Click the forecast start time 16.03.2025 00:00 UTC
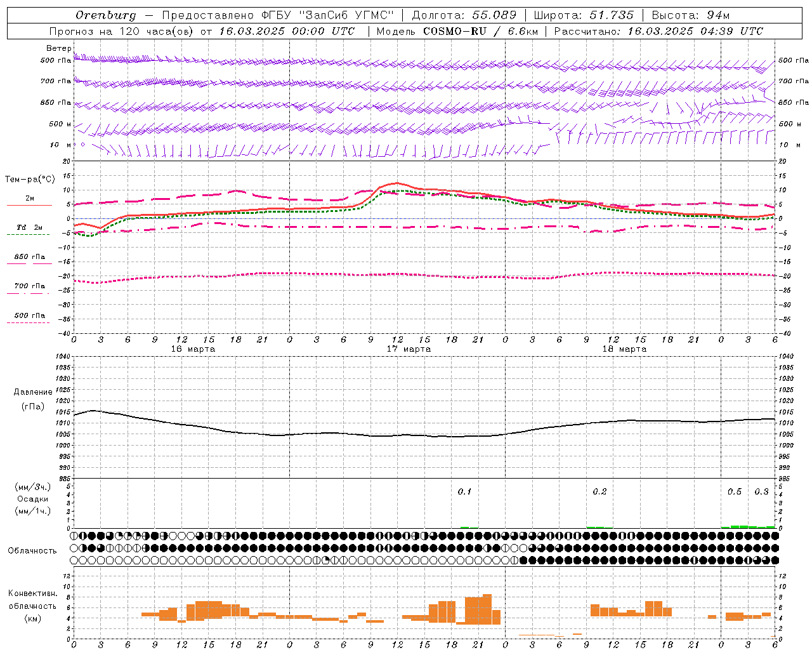Viewport: 812px width, 650px height. [x=287, y=31]
